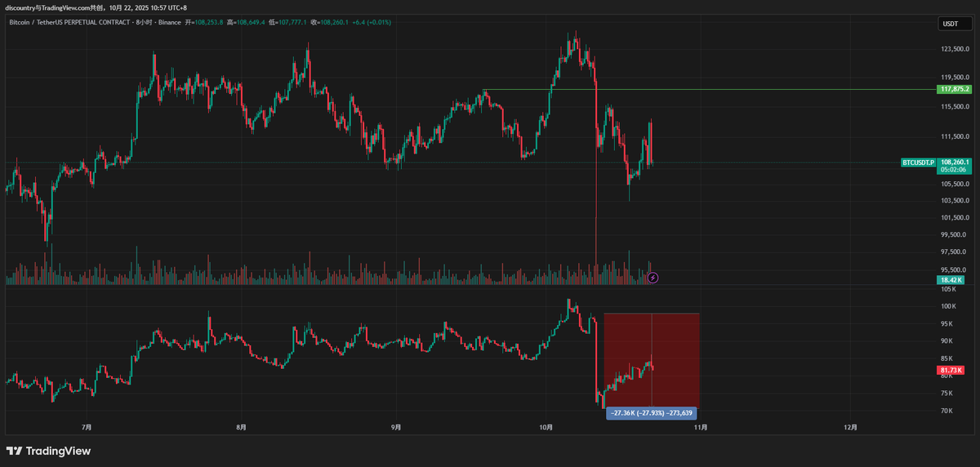The height and width of the screenshot is (467, 980).
Task: Open the USDT currency selector
Action: [x=950, y=24]
